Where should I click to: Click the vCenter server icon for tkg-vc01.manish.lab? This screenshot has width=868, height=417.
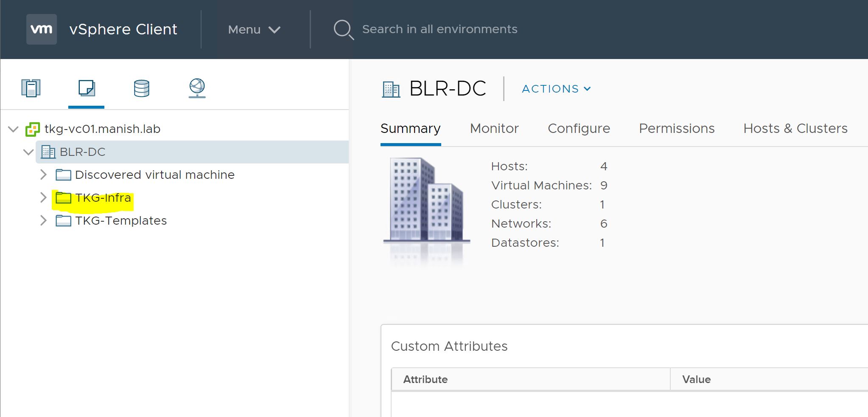[33, 129]
